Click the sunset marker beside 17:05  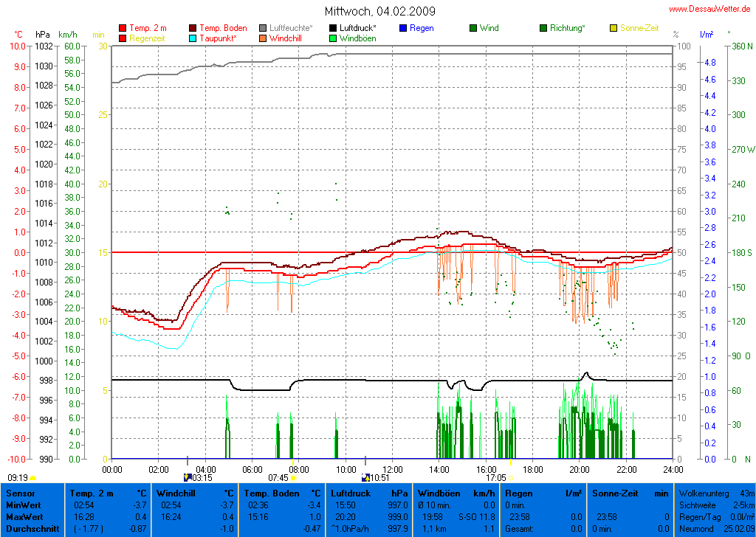511,478
